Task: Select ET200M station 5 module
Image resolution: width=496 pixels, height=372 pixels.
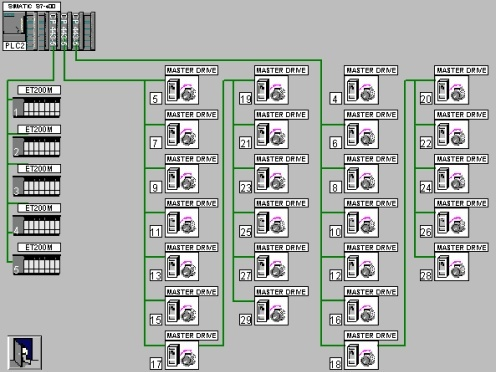Action: pos(36,264)
